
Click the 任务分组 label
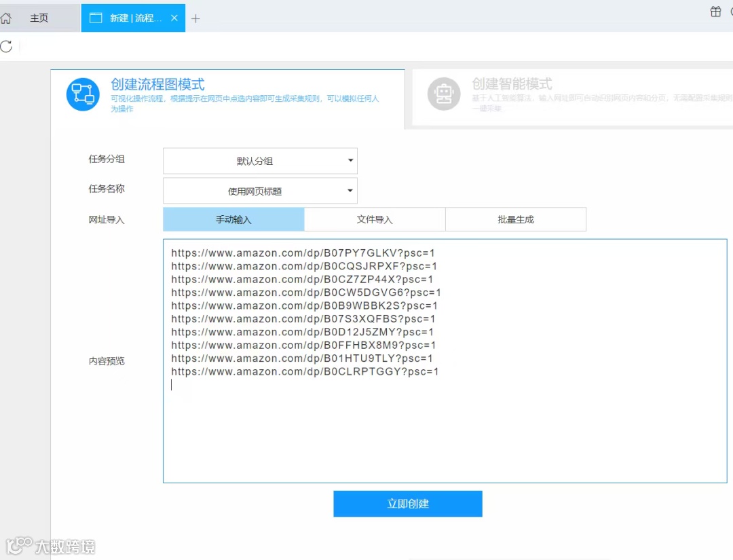pyautogui.click(x=107, y=159)
